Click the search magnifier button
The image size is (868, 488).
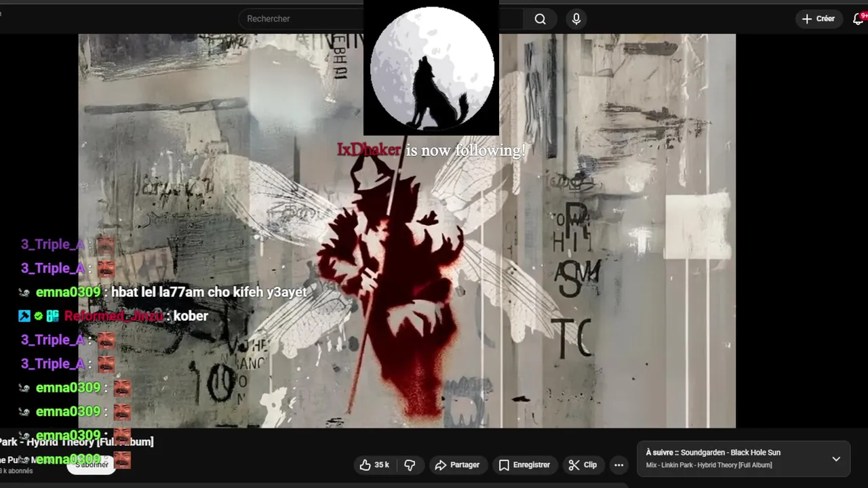coord(540,19)
